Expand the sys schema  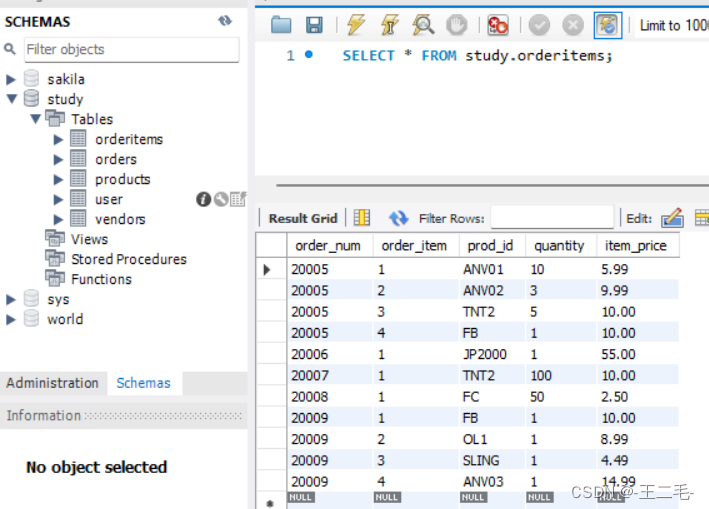[11, 299]
